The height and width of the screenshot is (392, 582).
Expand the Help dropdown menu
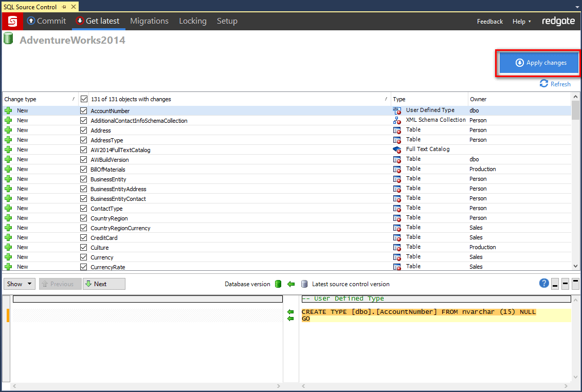pyautogui.click(x=522, y=22)
